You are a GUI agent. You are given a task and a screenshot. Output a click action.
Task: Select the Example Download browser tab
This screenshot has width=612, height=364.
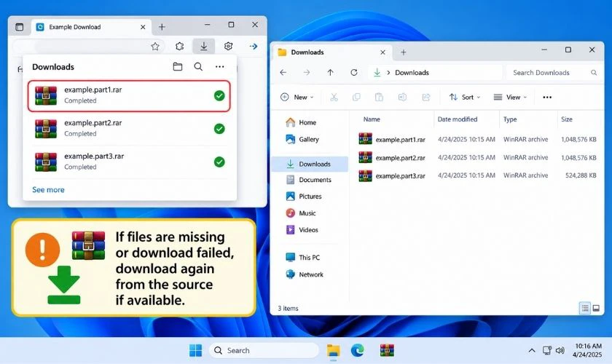click(x=92, y=27)
